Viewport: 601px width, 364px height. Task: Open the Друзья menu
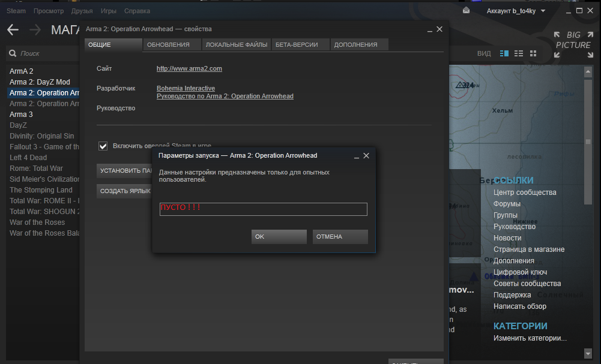click(x=82, y=11)
